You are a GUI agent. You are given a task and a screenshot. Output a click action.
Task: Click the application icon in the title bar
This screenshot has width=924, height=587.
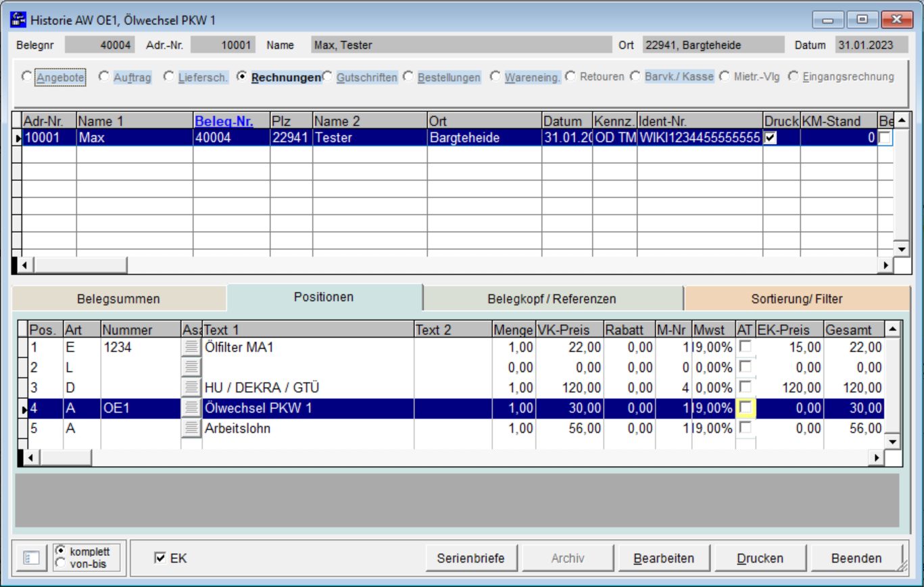18,20
